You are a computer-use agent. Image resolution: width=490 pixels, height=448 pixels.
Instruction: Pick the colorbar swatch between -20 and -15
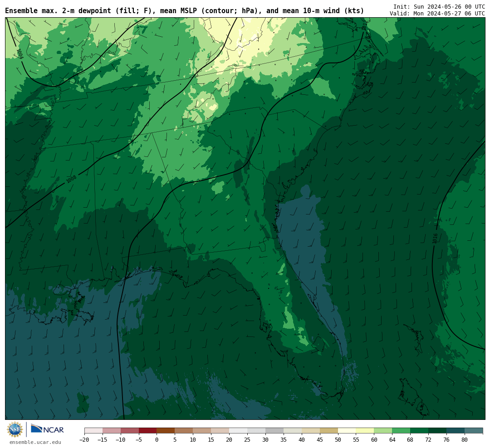93,431
